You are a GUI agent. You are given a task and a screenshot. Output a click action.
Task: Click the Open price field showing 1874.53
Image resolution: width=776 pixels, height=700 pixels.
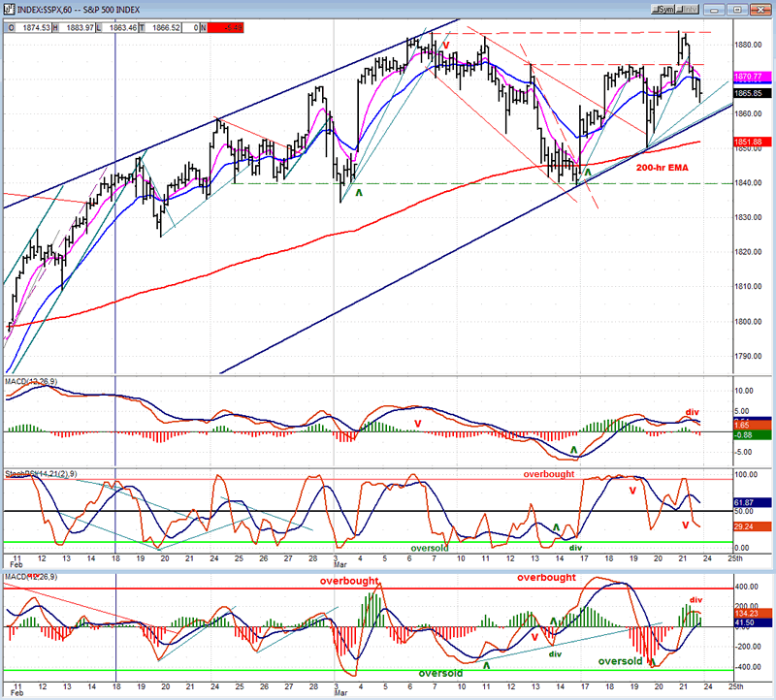(30, 28)
